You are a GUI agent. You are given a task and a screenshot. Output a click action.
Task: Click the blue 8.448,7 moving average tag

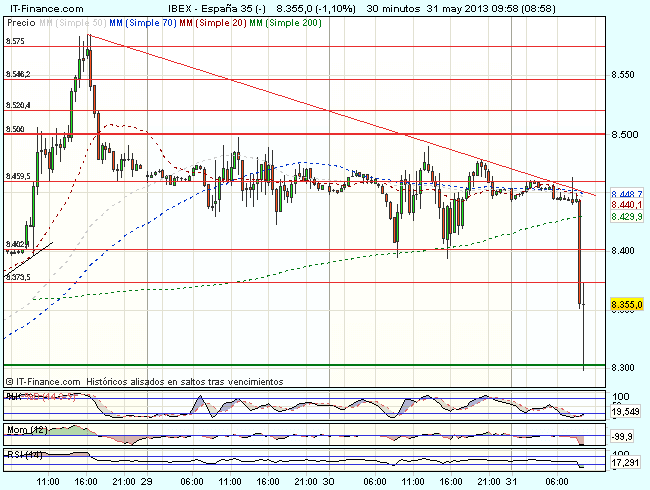(x=625, y=193)
